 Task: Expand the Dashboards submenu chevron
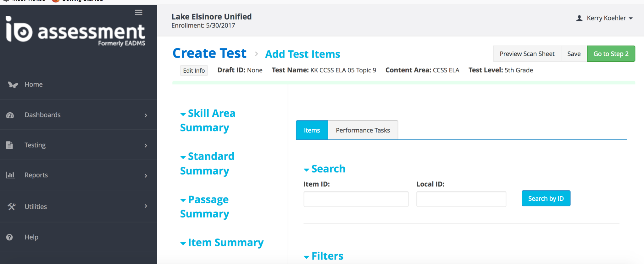tap(146, 115)
